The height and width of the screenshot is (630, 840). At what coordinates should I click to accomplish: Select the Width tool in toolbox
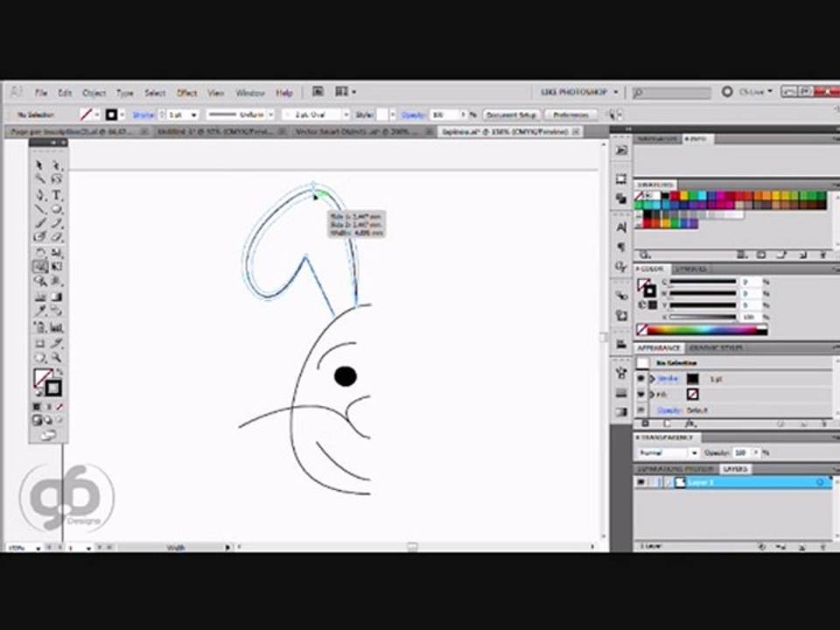[x=39, y=266]
